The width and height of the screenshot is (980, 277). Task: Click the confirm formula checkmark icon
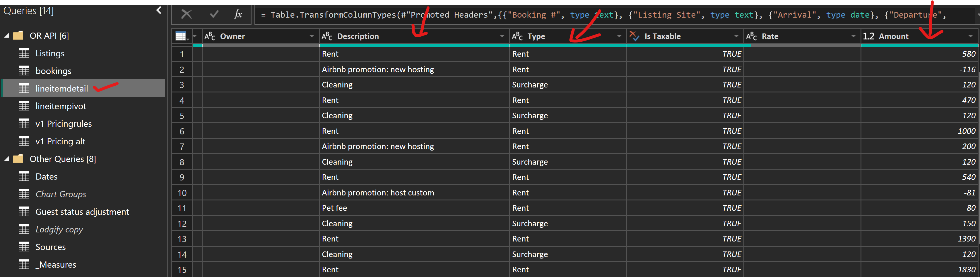pyautogui.click(x=214, y=14)
